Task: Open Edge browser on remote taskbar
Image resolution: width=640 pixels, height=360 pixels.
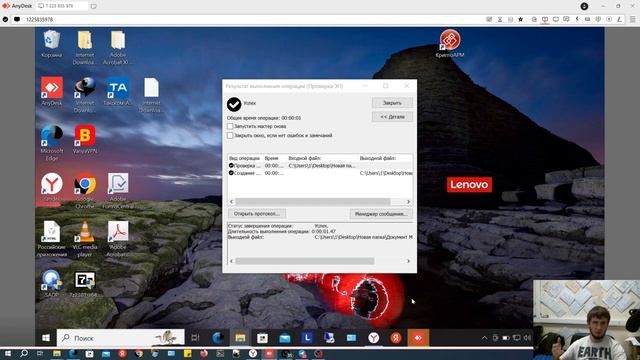Action: pos(218,338)
